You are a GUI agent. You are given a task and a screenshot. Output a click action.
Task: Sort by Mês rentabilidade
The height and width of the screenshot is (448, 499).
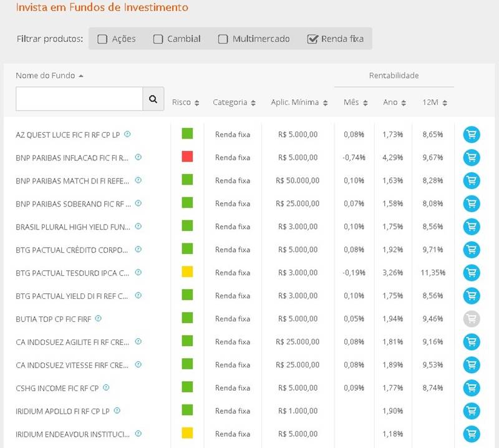[x=356, y=102]
